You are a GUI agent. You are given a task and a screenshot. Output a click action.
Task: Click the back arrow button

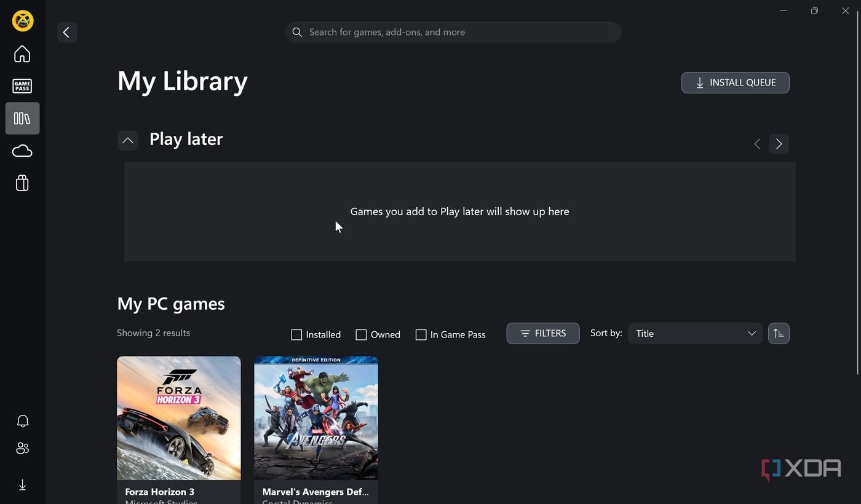pos(66,32)
